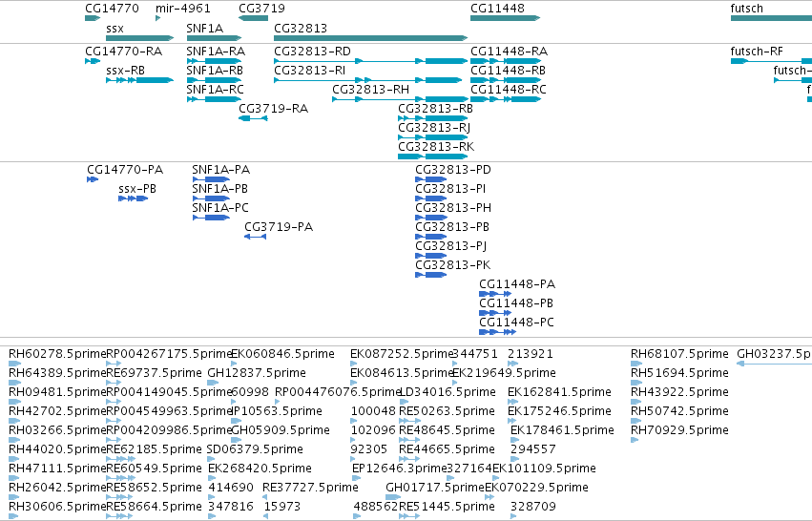Click the RH70929.5prime EST label

click(679, 431)
